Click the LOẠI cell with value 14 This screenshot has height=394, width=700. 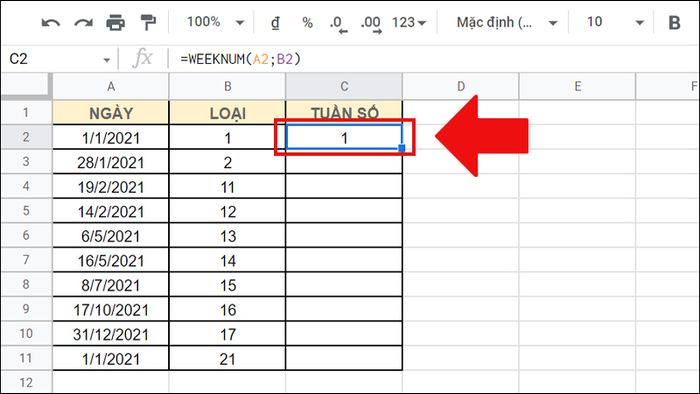(x=227, y=260)
